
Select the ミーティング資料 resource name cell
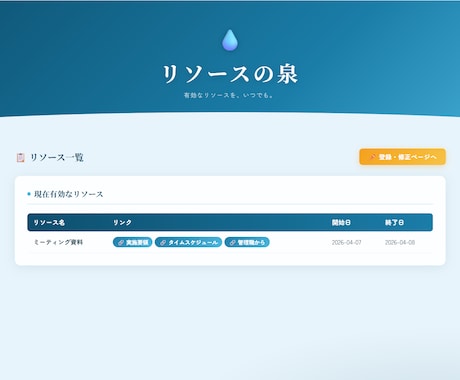[58, 242]
